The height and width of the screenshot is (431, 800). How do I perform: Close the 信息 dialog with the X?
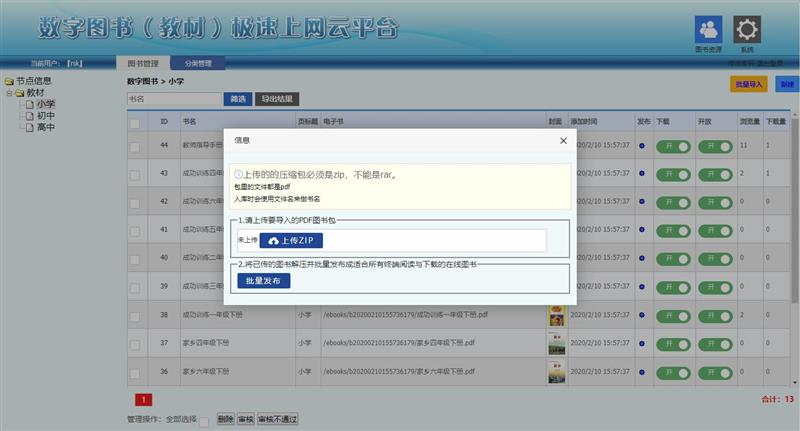point(563,141)
